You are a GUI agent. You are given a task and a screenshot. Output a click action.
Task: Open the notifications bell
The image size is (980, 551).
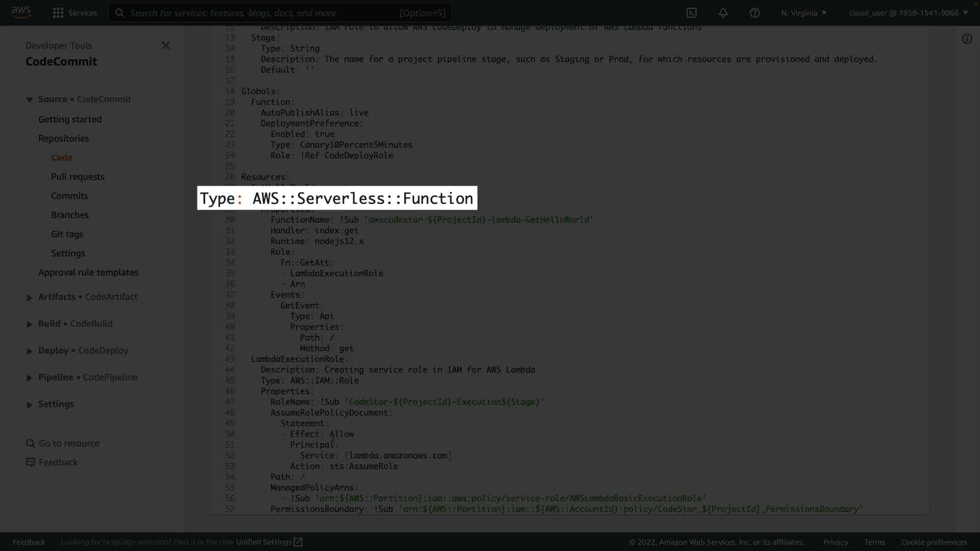point(723,13)
